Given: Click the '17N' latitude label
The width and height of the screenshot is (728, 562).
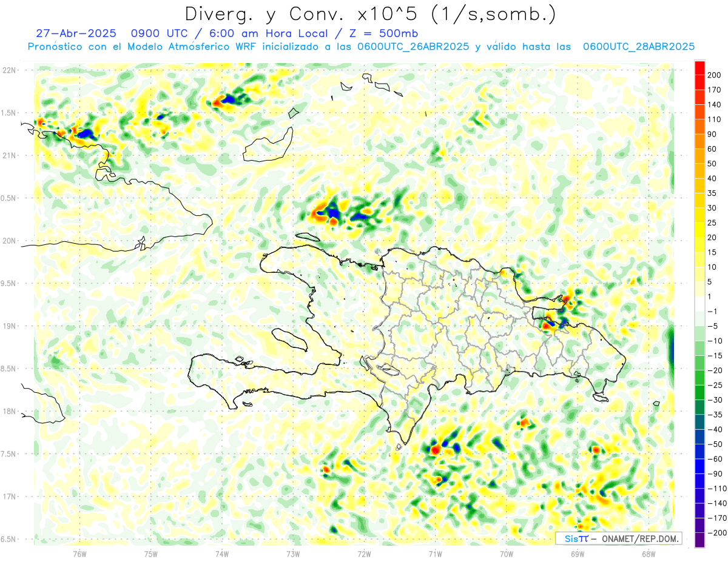Looking at the screenshot, I should [9, 497].
